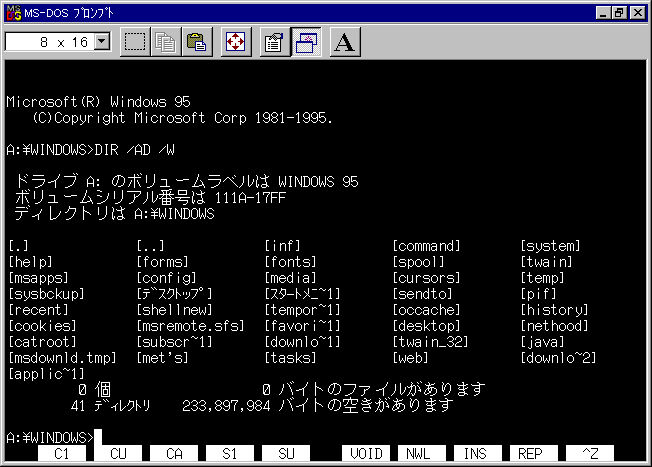The image size is (652, 467).
Task: Click the [msapps] directory entry
Action: (38, 278)
